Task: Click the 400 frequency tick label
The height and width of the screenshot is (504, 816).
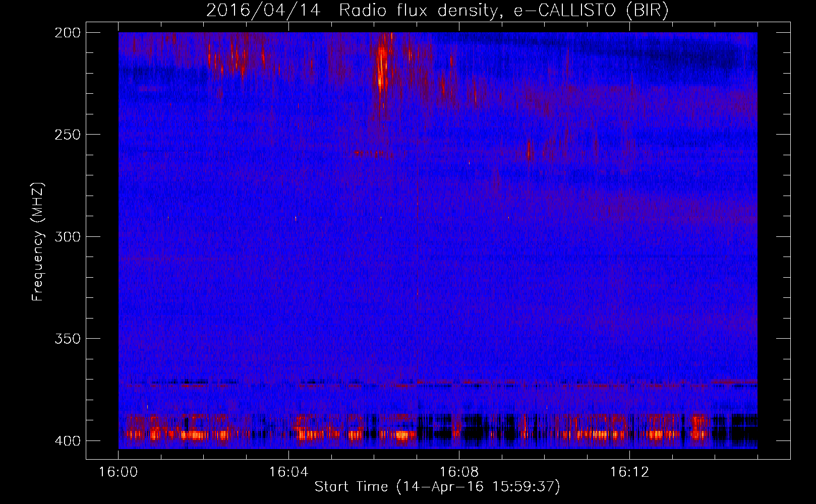Action: coord(67,441)
